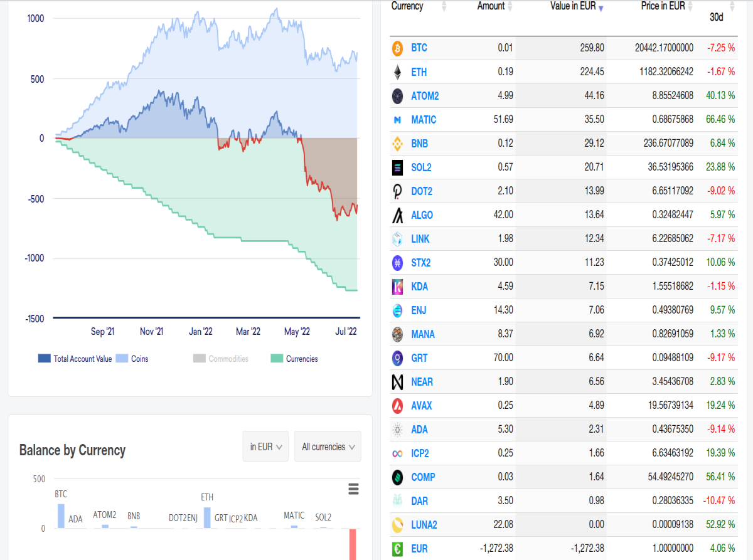Click the LINK coin icon

pyautogui.click(x=397, y=239)
